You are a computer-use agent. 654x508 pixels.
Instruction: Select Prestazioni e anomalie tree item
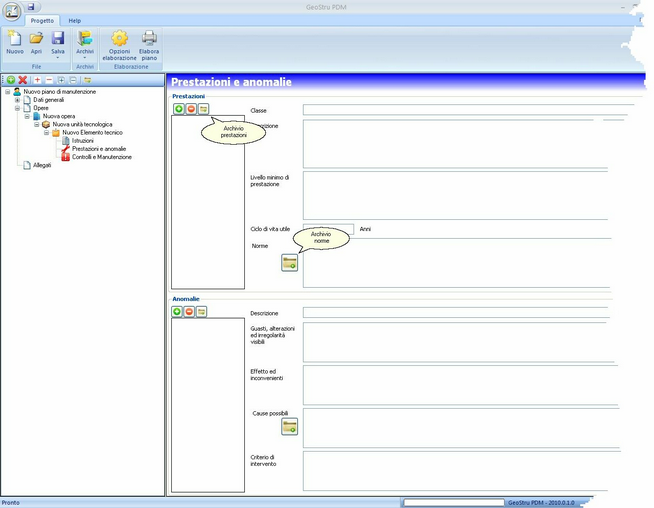[99, 149]
